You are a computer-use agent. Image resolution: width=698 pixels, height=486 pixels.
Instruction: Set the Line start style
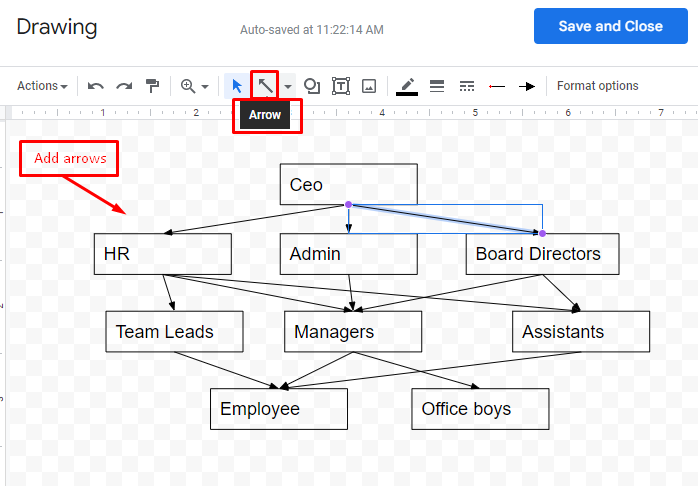[496, 86]
